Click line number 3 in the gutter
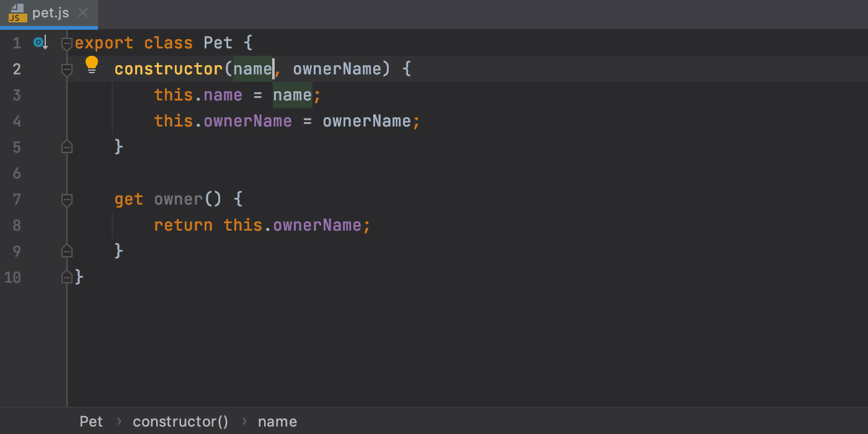 (x=17, y=95)
